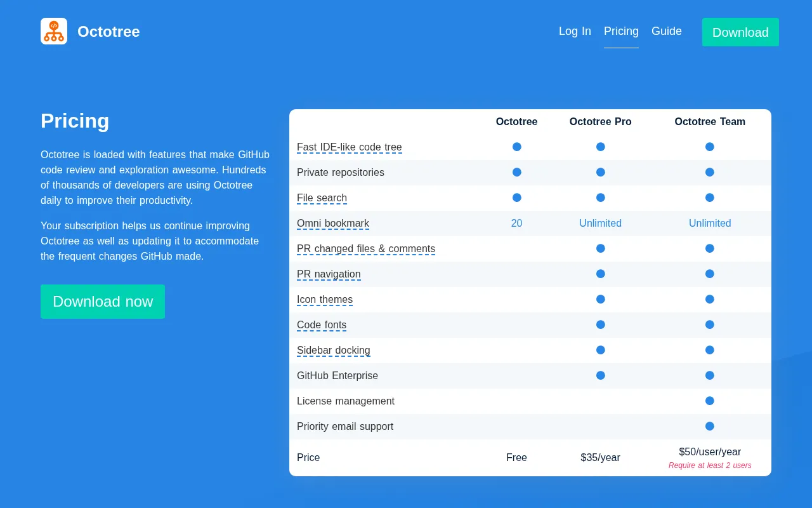
Task: Click the Octotree Pro column header
Action: pyautogui.click(x=601, y=122)
